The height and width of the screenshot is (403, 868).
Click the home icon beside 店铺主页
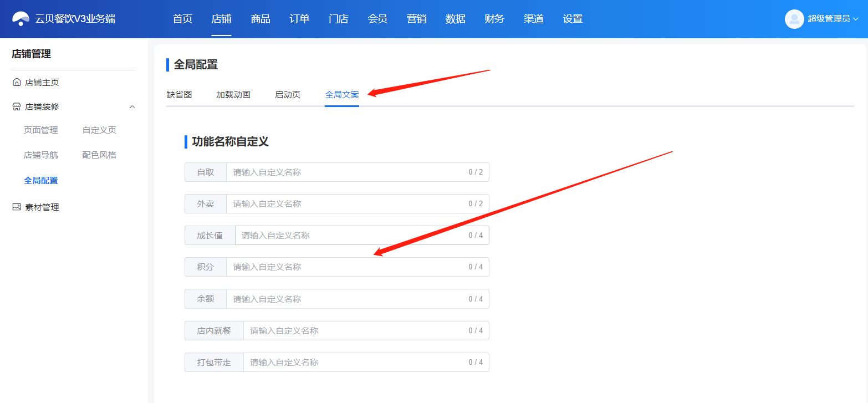(x=17, y=83)
